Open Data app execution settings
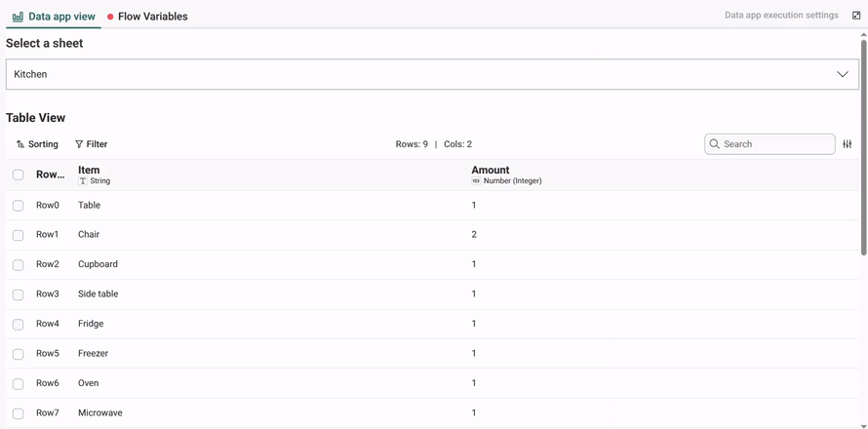 (x=781, y=15)
